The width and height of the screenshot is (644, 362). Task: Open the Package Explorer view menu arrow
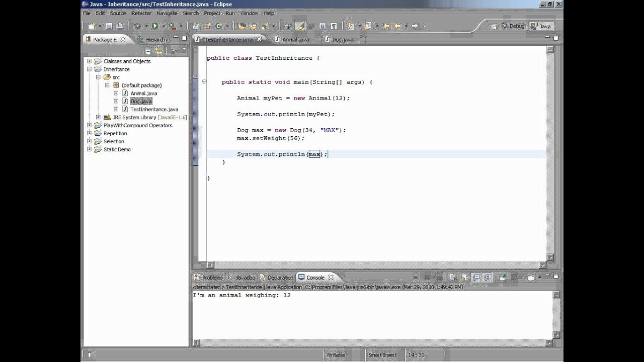click(x=184, y=49)
